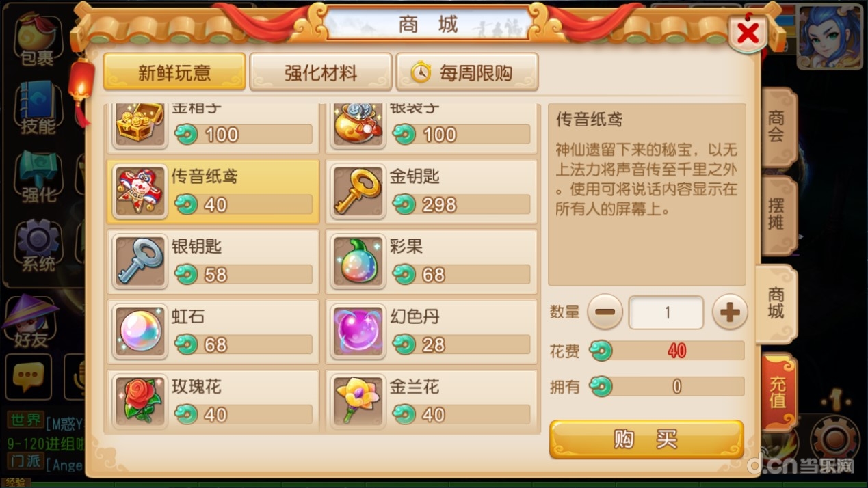
Task: Click the 购买 purchase button
Action: click(x=646, y=439)
